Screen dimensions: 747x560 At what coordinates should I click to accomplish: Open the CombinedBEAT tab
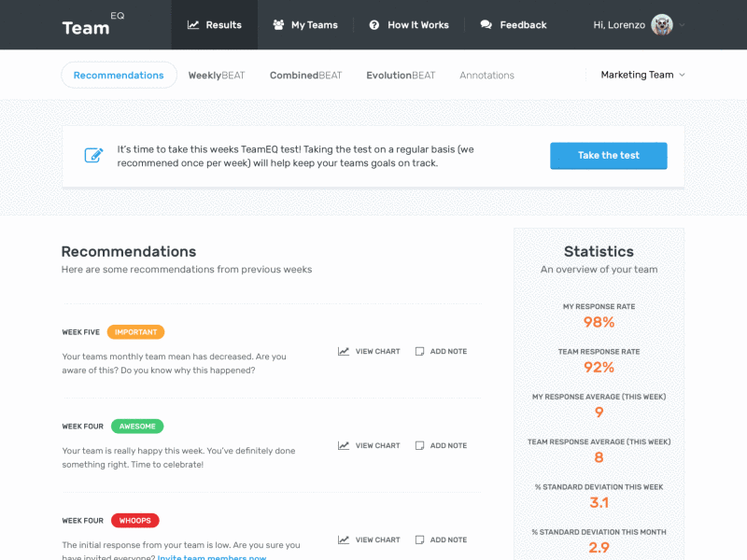[305, 74]
